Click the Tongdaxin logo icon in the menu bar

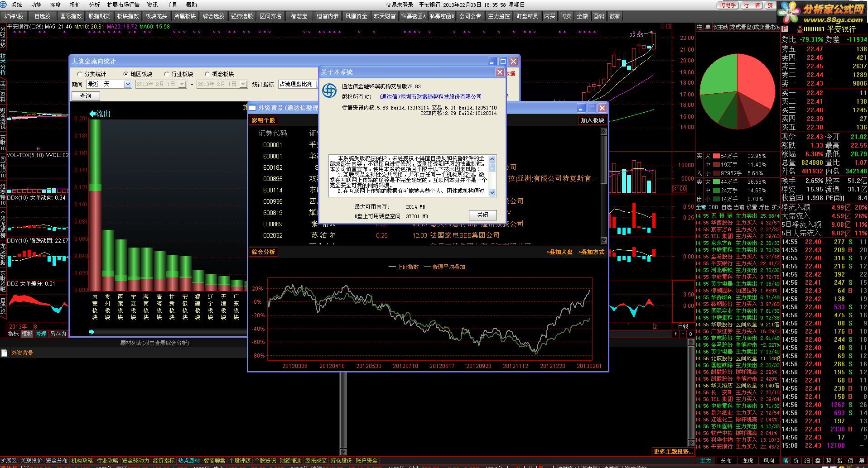pyautogui.click(x=4, y=5)
